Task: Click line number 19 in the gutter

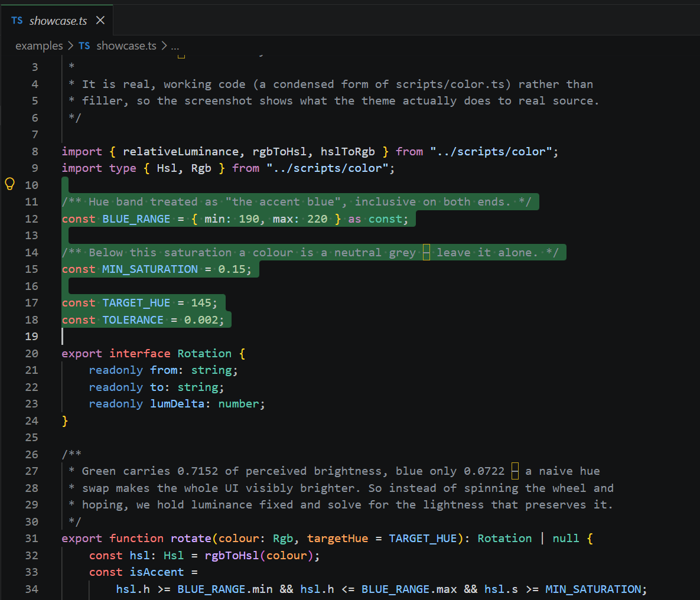Action: tap(32, 337)
